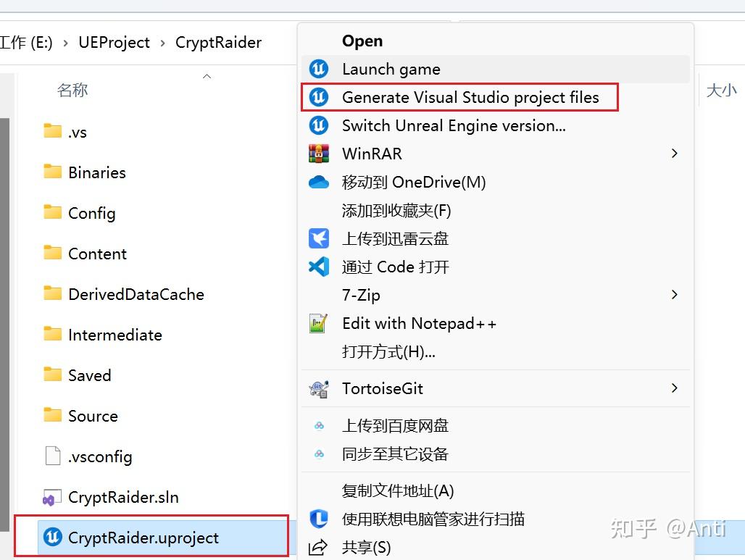Select the CryptRaider.sln file
745x560 pixels.
coord(121,497)
